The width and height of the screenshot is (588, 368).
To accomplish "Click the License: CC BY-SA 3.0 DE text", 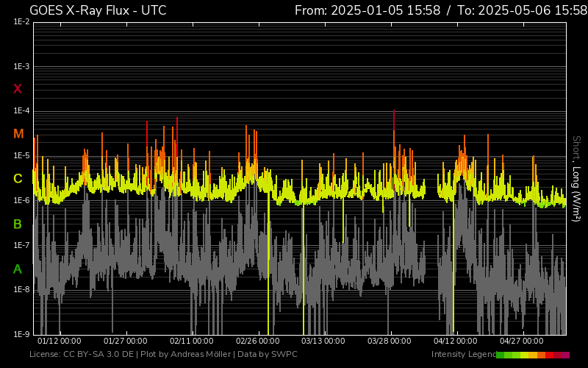I will click(82, 354).
